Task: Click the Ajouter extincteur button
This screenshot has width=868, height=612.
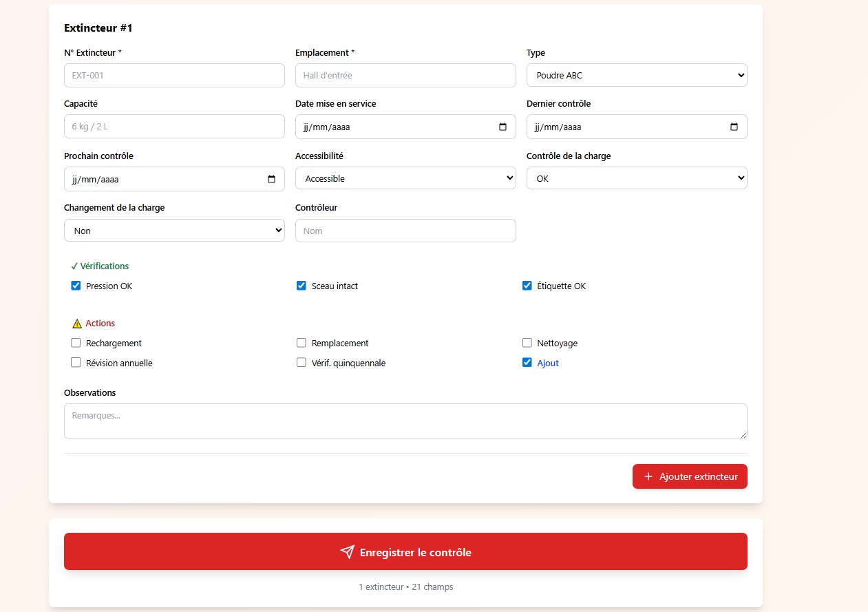Action: point(690,476)
